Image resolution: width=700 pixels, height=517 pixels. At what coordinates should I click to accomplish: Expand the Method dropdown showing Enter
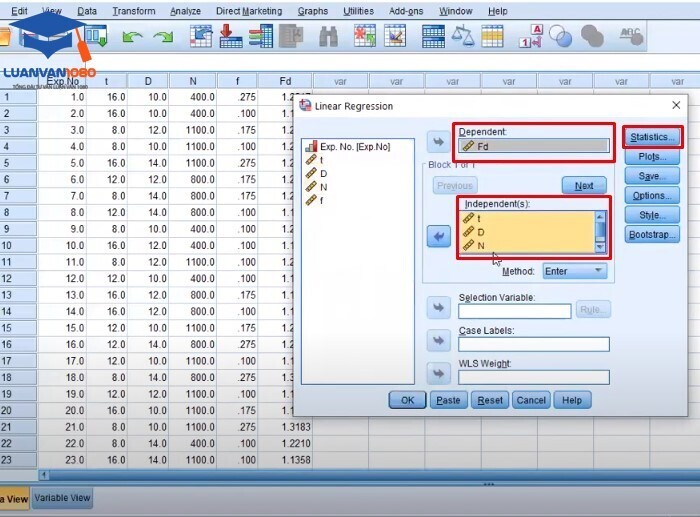pos(574,271)
